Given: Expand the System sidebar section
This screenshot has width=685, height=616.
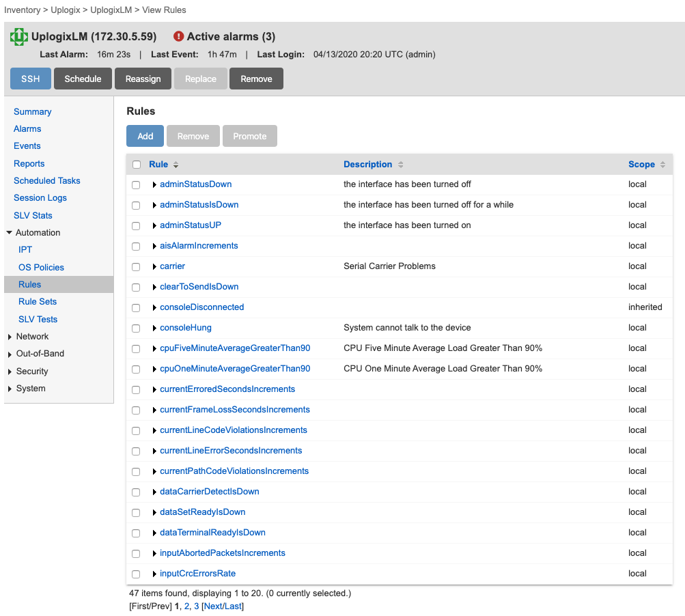Looking at the screenshot, I should click(10, 389).
